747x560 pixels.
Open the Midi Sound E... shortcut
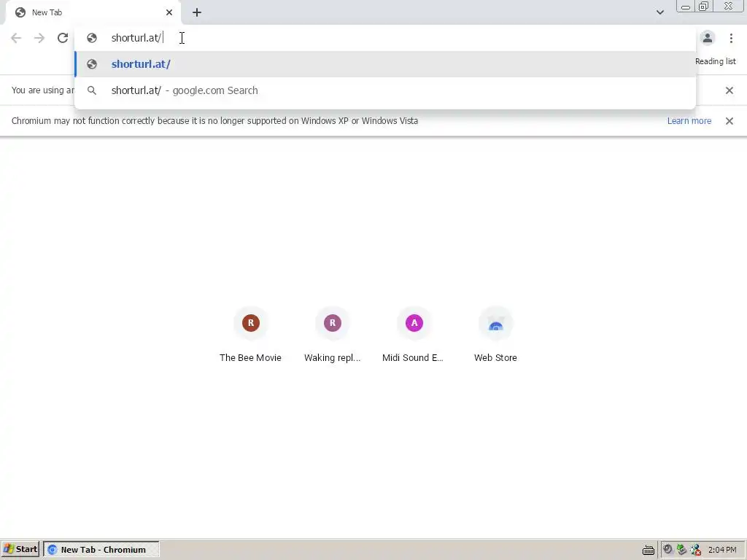tap(413, 335)
